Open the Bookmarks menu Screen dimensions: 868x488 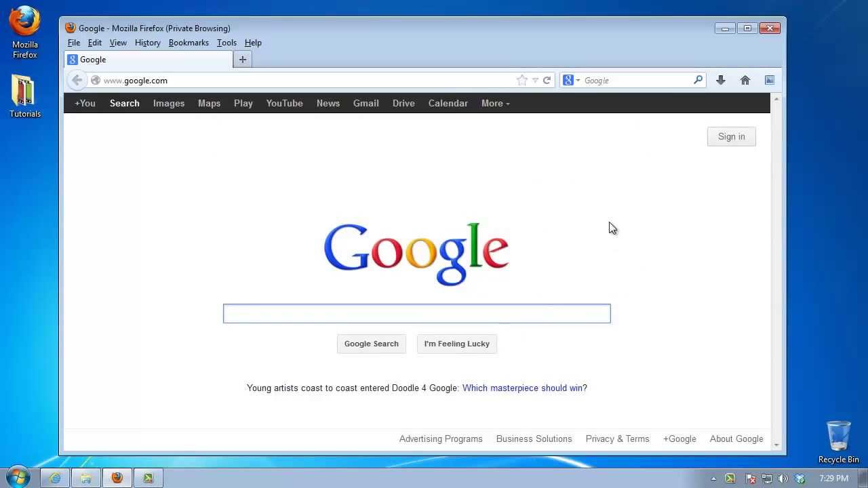189,43
